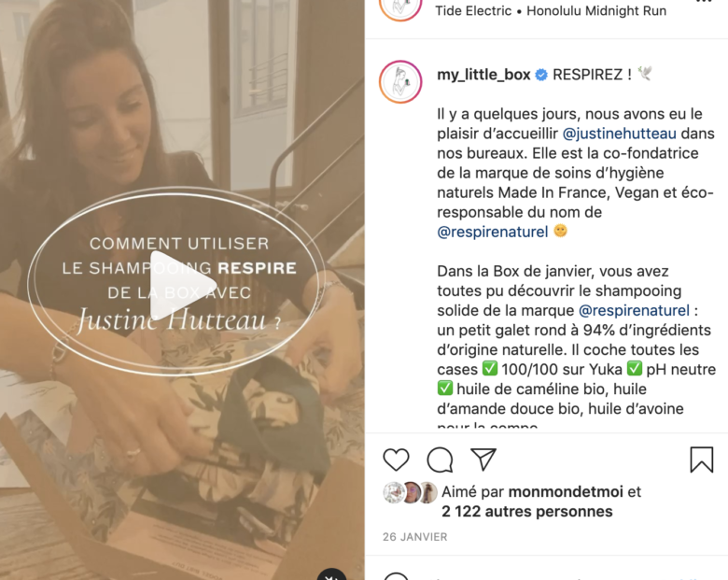This screenshot has height=580, width=728.
Task: Open more options menu at top right
Action: (704, 2)
